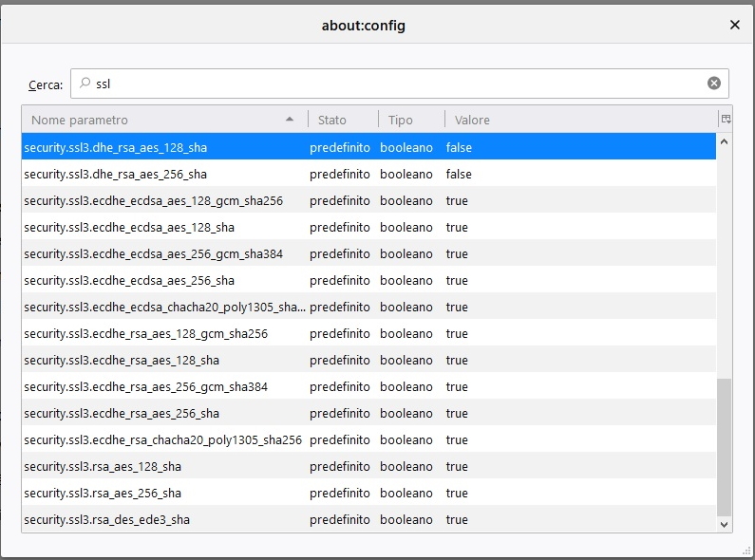Screen dimensions: 755x560
Task: Select security.ssl3.ecdhe_rsa_chacha20_poly1305_sha256 row
Action: pyautogui.click(x=368, y=439)
